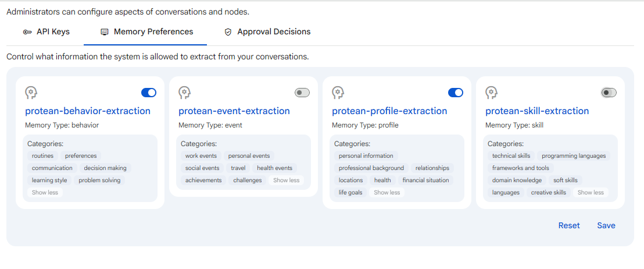Image resolution: width=644 pixels, height=269 pixels.
Task: Click the life goals chip
Action: coord(350,193)
